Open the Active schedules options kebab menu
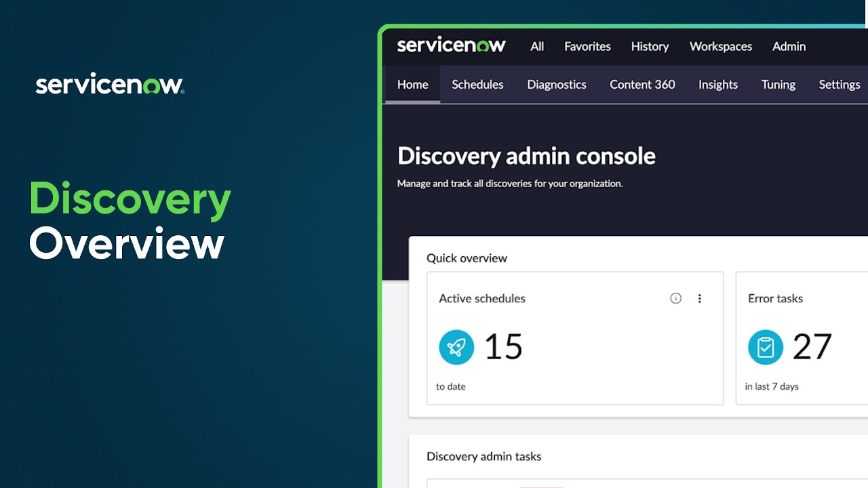This screenshot has width=868, height=488. click(x=700, y=298)
